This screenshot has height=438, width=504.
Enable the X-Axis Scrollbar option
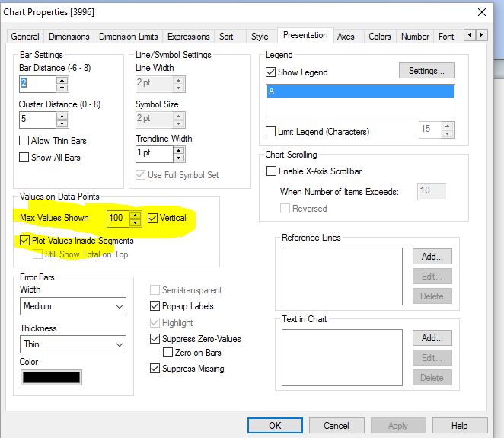coord(271,171)
